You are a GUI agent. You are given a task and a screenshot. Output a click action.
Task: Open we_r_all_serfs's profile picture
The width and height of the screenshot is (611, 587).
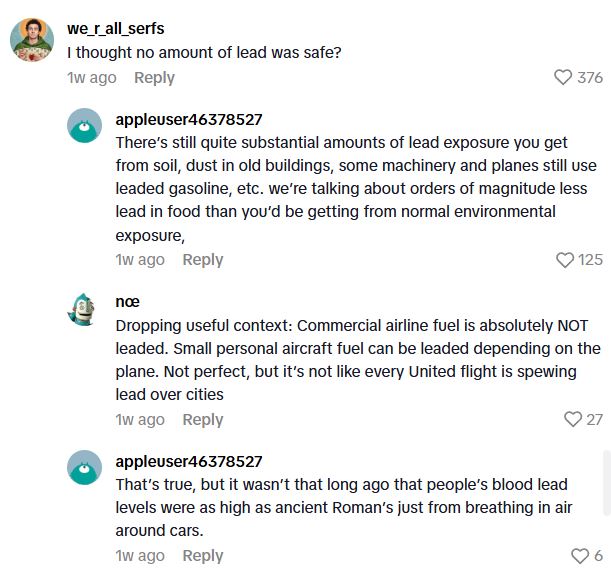click(x=32, y=41)
